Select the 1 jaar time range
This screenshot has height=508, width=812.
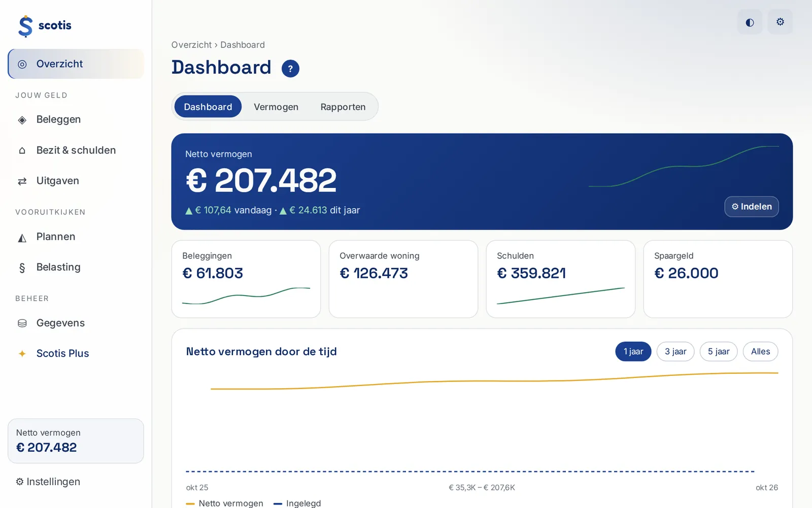click(633, 352)
